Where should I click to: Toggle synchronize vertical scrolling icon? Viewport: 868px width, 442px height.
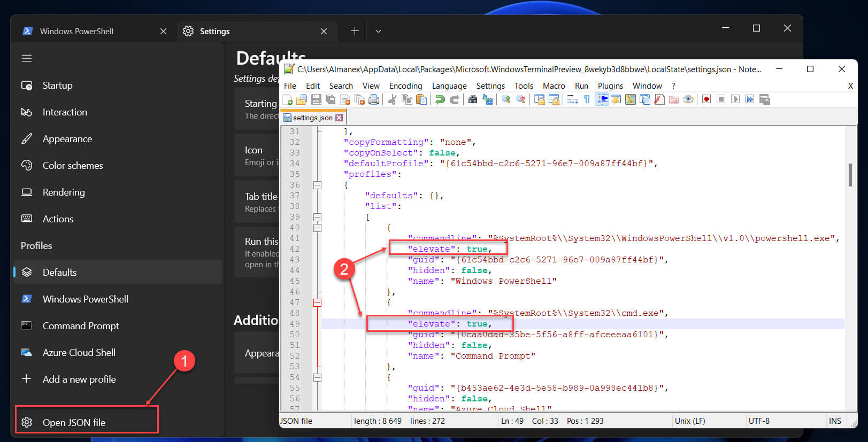pyautogui.click(x=540, y=99)
